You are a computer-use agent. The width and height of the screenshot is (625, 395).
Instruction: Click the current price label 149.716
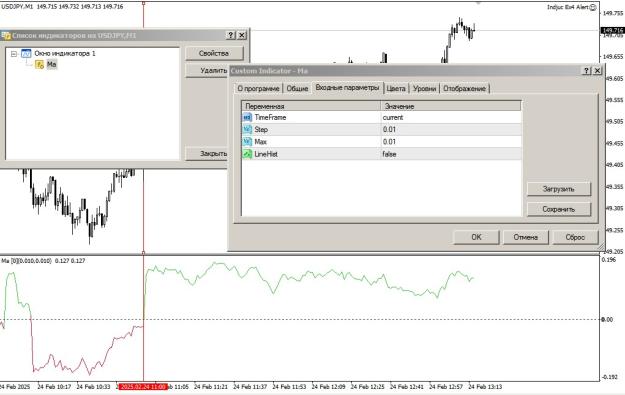(612, 30)
